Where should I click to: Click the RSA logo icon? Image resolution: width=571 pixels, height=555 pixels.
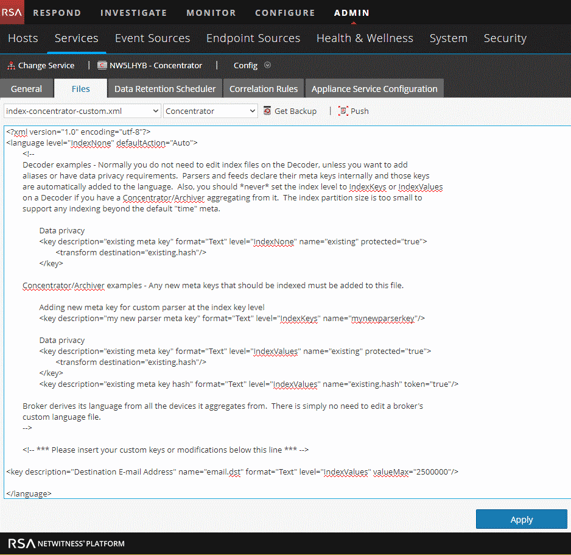pos(12,12)
